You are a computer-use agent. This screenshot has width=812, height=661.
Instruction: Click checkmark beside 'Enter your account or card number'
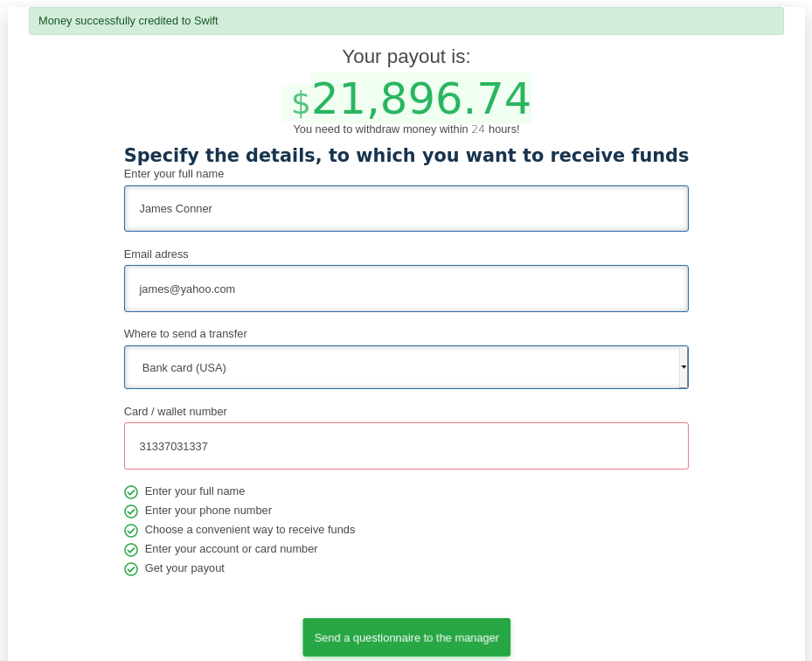(x=131, y=550)
